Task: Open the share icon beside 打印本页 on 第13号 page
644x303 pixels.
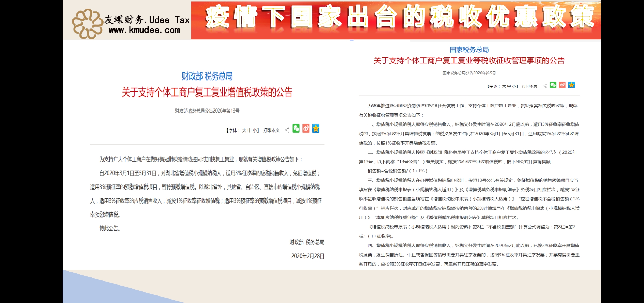Action: [x=287, y=130]
